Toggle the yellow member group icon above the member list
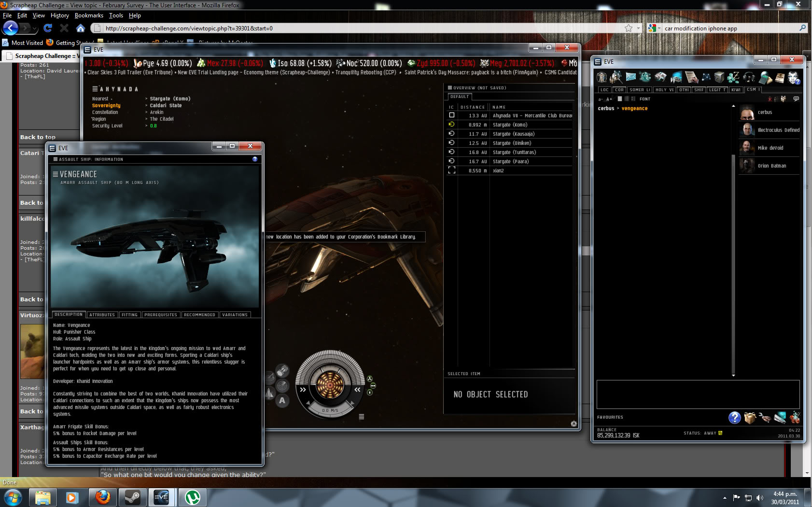 pos(783,99)
